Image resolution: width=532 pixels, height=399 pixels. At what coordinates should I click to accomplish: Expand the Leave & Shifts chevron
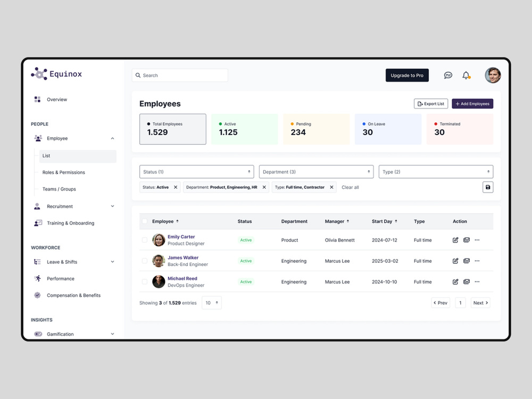[112, 262]
